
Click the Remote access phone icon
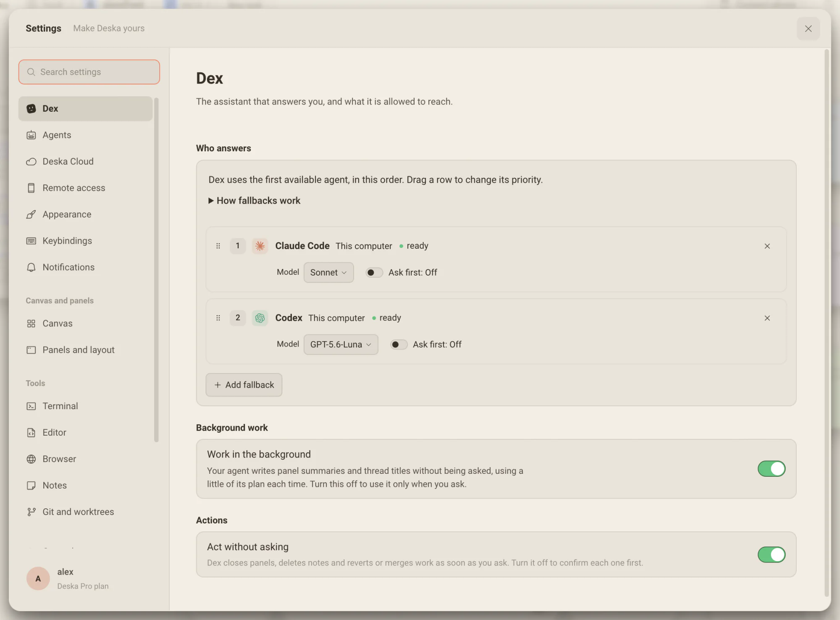click(31, 188)
